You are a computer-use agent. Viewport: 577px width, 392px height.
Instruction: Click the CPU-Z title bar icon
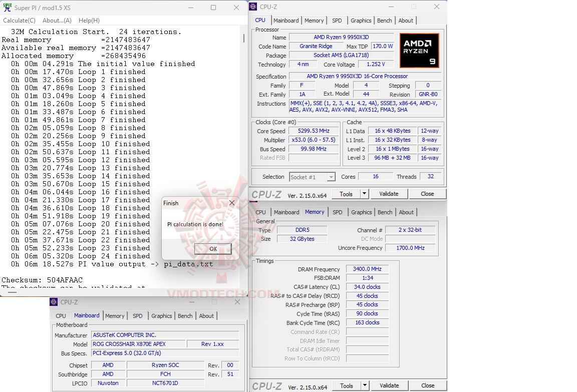[253, 7]
